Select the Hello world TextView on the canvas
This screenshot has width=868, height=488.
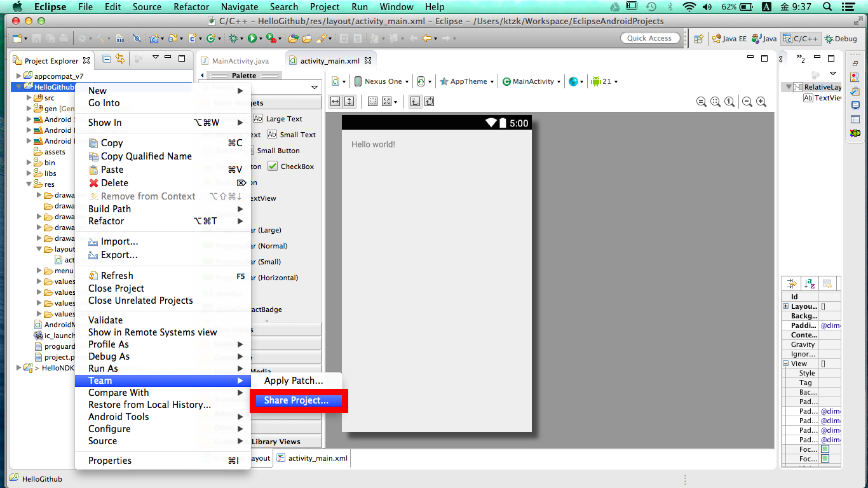pyautogui.click(x=372, y=144)
